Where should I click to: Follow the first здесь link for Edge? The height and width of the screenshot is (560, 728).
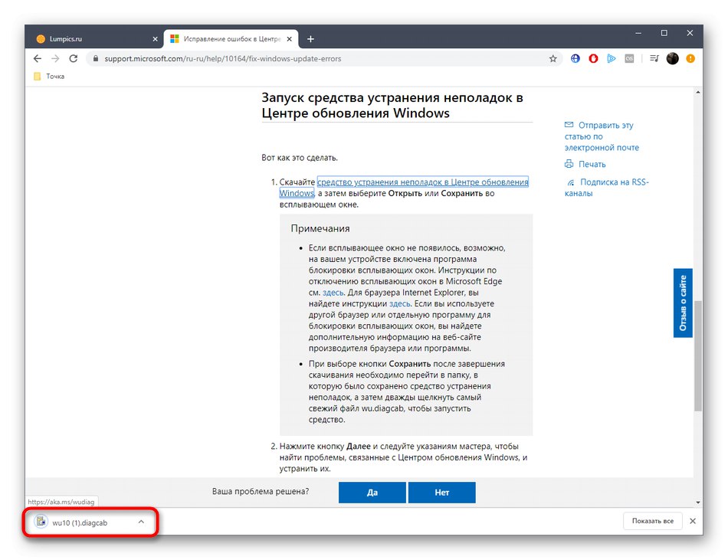(333, 293)
